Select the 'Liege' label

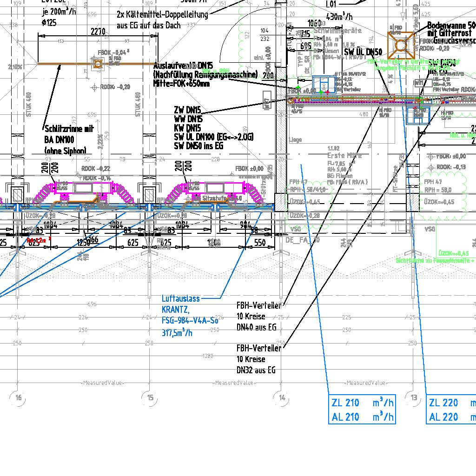coord(295,140)
